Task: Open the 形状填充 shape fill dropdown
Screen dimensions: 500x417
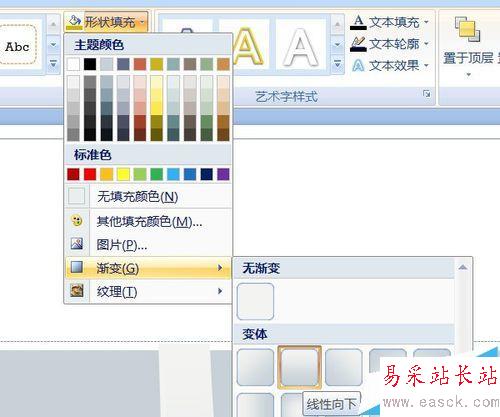Action: [x=106, y=22]
